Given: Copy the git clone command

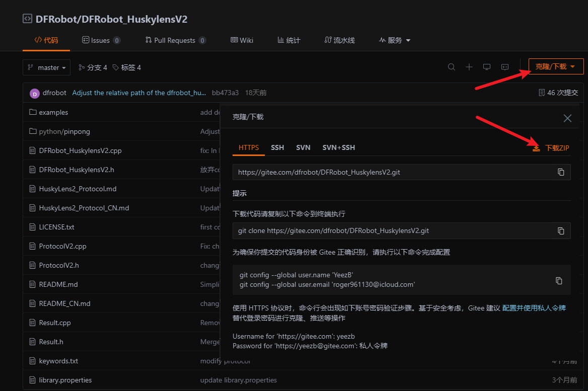Looking at the screenshot, I should coord(561,230).
